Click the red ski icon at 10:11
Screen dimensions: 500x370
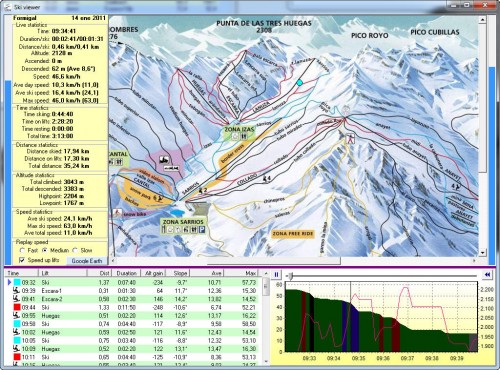point(17,357)
